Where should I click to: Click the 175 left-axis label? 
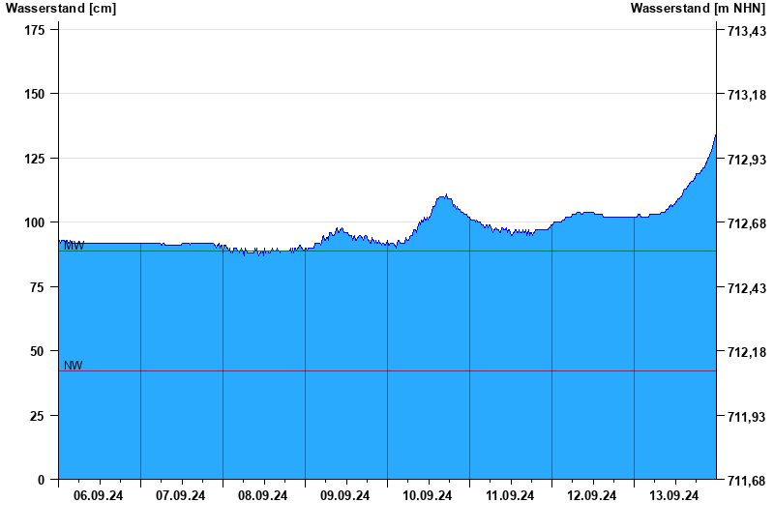(x=35, y=30)
